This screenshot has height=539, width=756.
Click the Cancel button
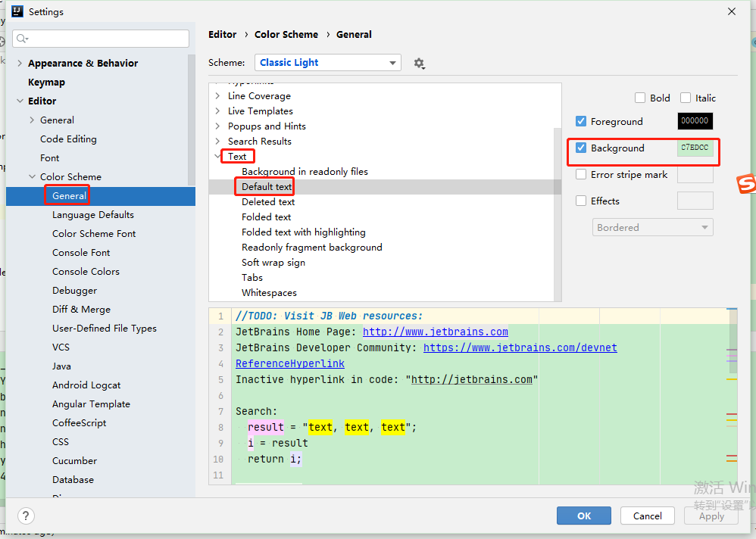[648, 516]
